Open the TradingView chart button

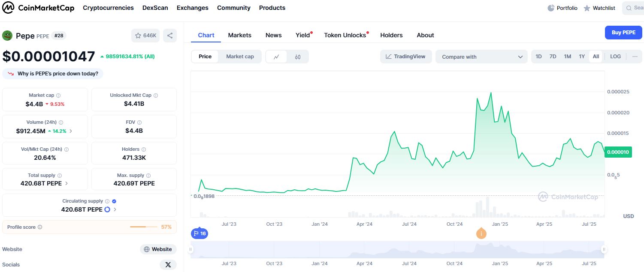[406, 57]
